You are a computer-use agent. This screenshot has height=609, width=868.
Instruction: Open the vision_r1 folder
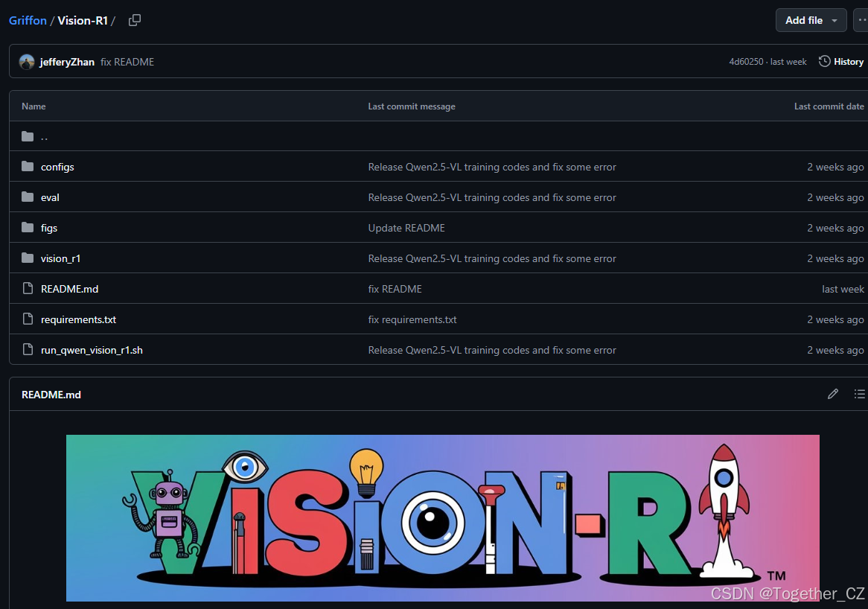[60, 258]
